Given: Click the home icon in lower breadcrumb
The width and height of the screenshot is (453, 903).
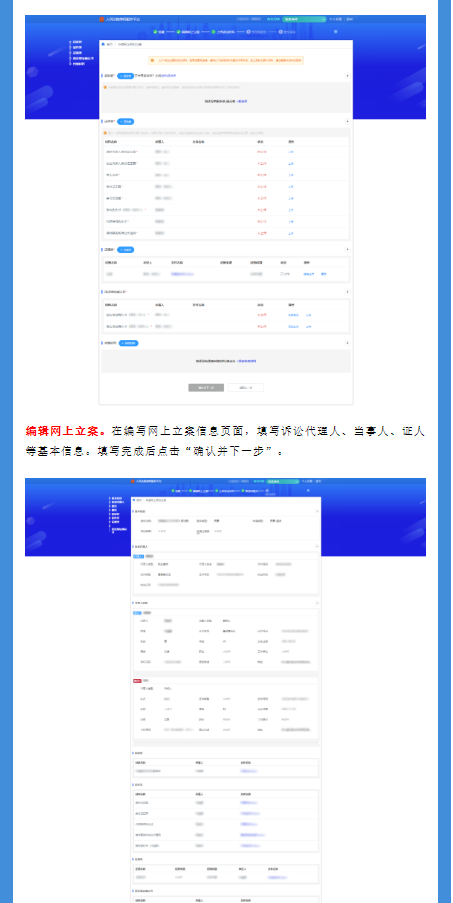Looking at the screenshot, I should [x=134, y=500].
